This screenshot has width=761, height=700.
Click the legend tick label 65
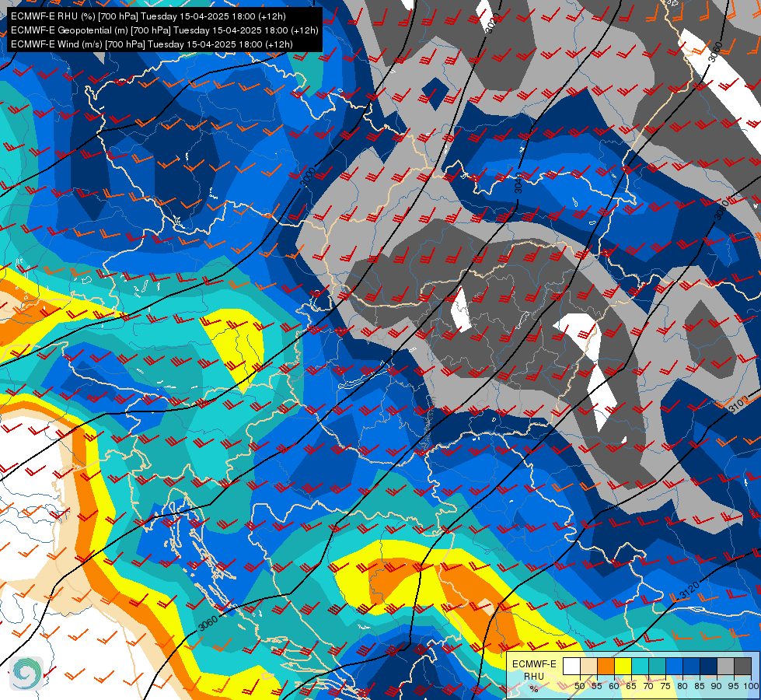pos(631,686)
